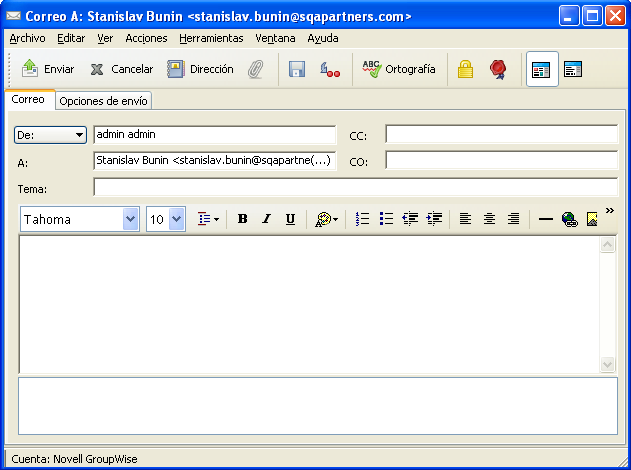Image resolution: width=631 pixels, height=470 pixels.
Task: Click the A: recipient field
Action: click(214, 161)
